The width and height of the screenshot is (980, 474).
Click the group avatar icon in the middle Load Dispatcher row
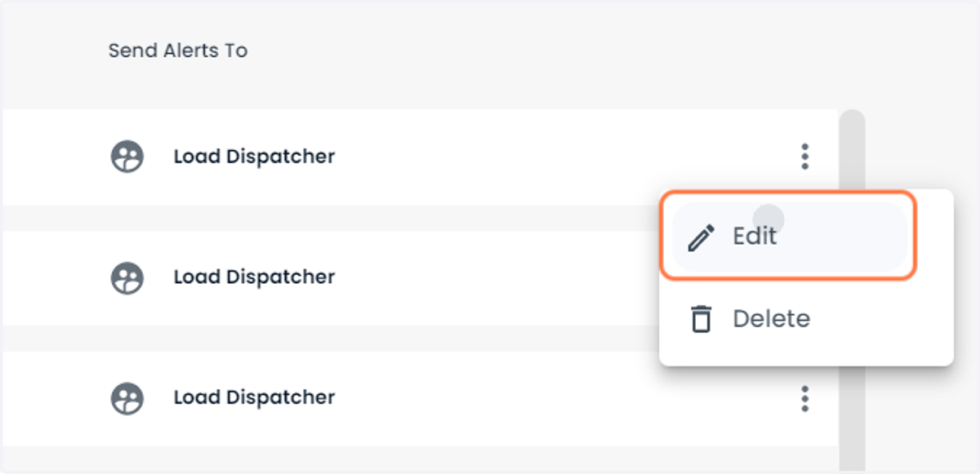[x=127, y=277]
